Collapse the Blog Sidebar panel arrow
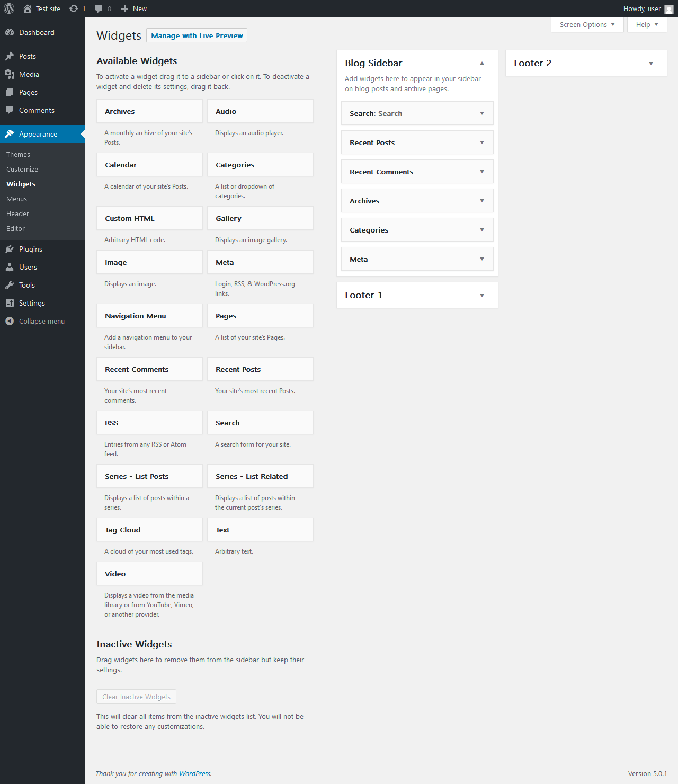678x784 pixels. (x=482, y=63)
